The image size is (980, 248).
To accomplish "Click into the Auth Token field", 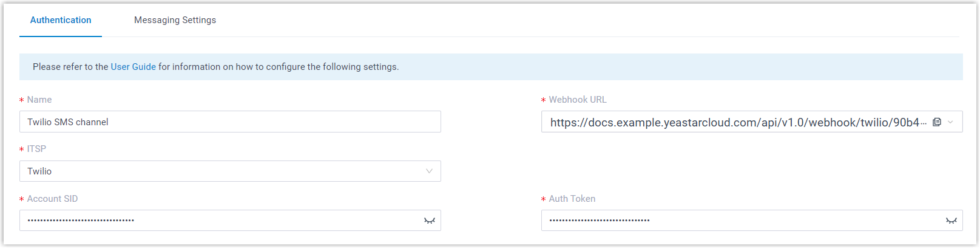I will point(740,221).
